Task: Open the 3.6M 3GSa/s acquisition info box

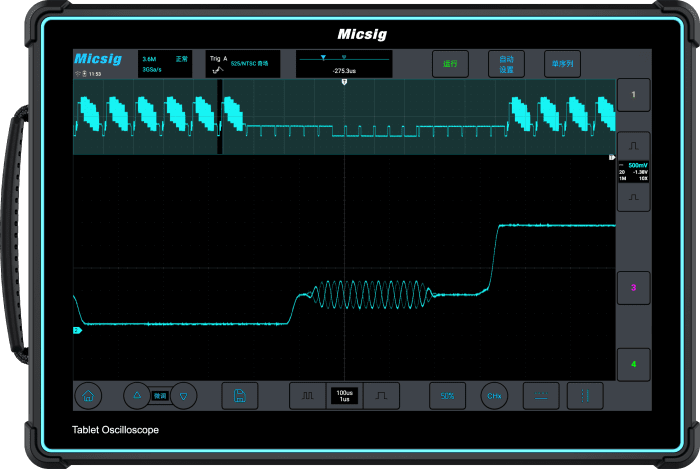Action: click(165, 64)
